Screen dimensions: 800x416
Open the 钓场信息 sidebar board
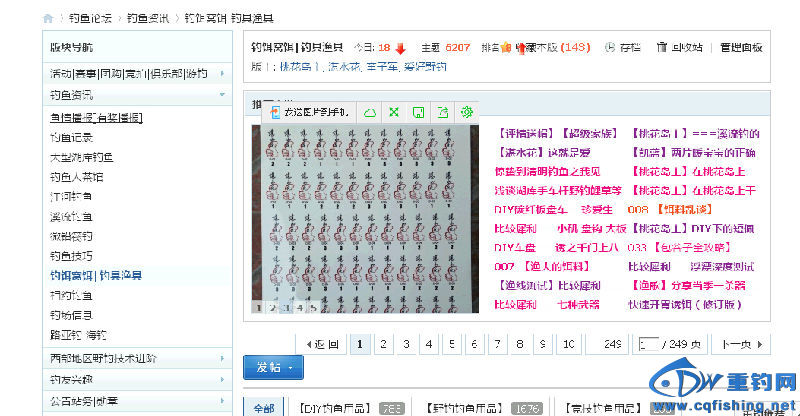pyautogui.click(x=71, y=315)
